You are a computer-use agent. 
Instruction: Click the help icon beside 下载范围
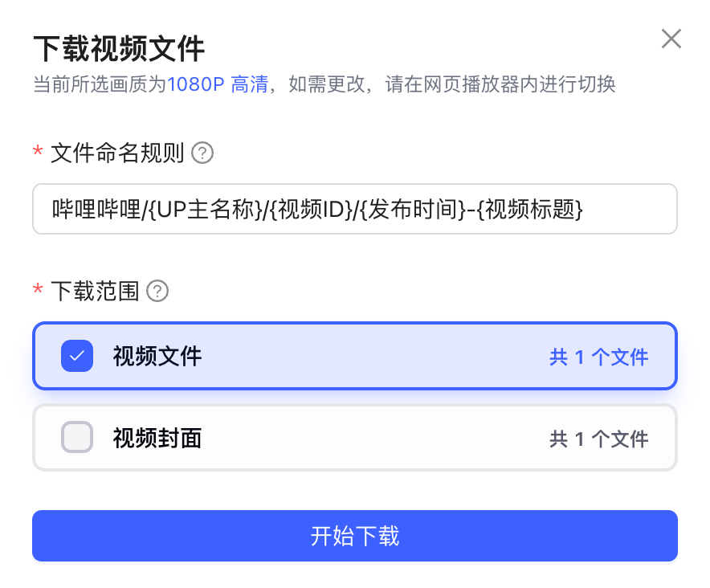tap(157, 291)
